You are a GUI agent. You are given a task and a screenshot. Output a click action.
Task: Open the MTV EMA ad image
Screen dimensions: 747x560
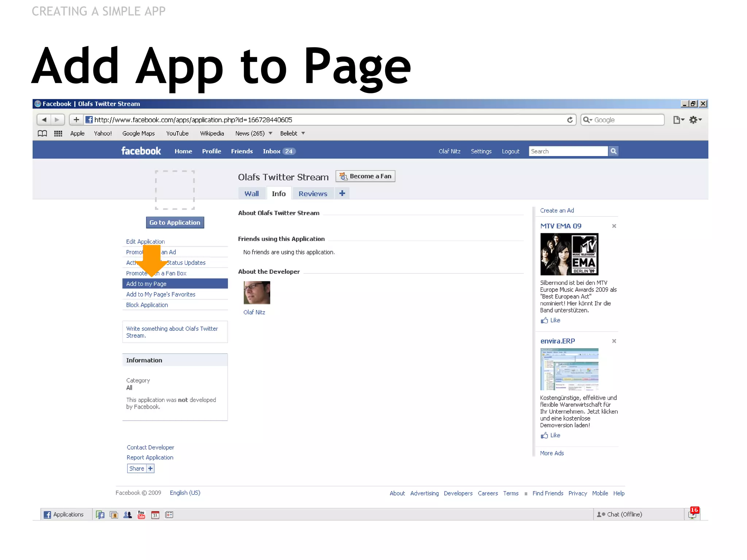[569, 254]
